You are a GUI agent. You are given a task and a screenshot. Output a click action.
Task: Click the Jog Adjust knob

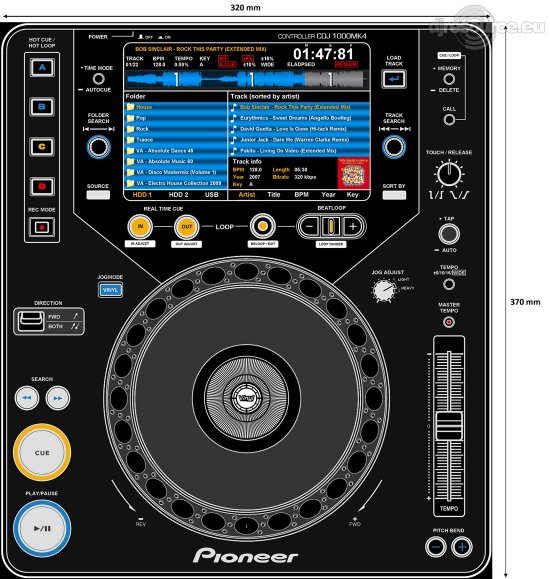point(385,290)
